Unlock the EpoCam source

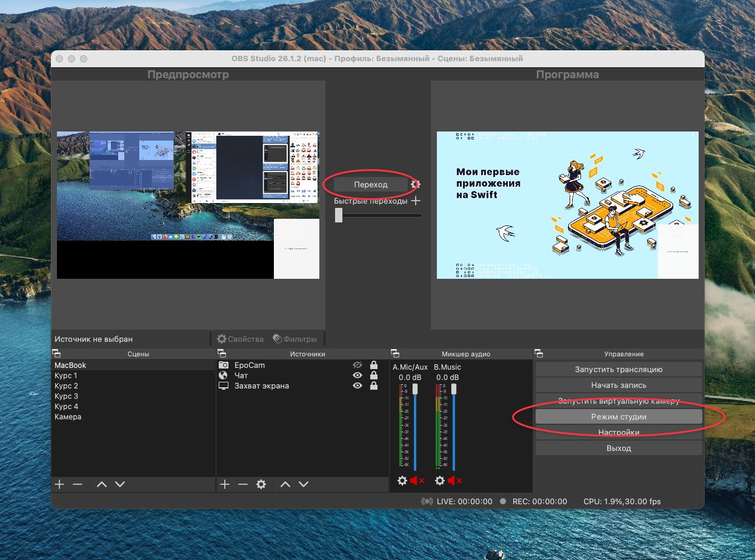click(x=374, y=365)
